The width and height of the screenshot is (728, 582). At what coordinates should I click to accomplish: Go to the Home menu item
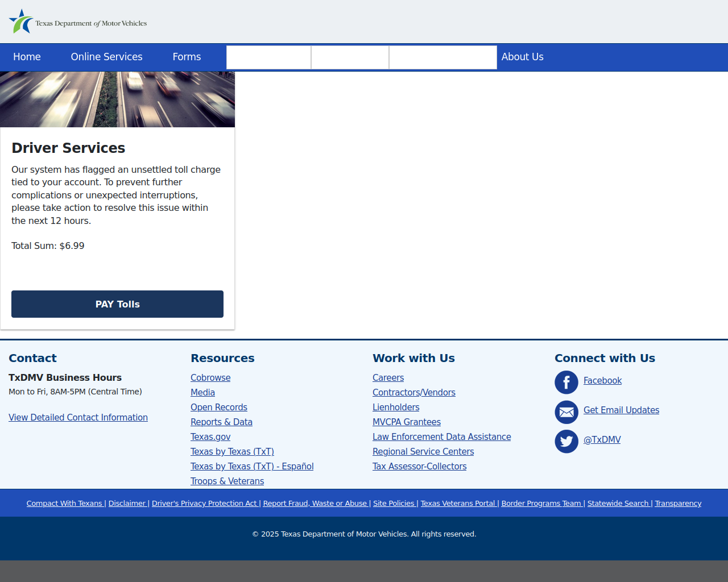point(27,57)
